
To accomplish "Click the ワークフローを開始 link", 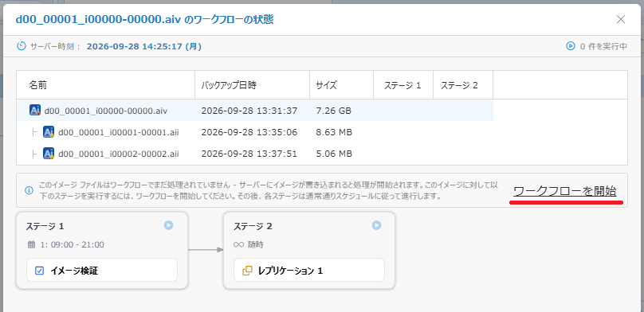I will pyautogui.click(x=565, y=191).
